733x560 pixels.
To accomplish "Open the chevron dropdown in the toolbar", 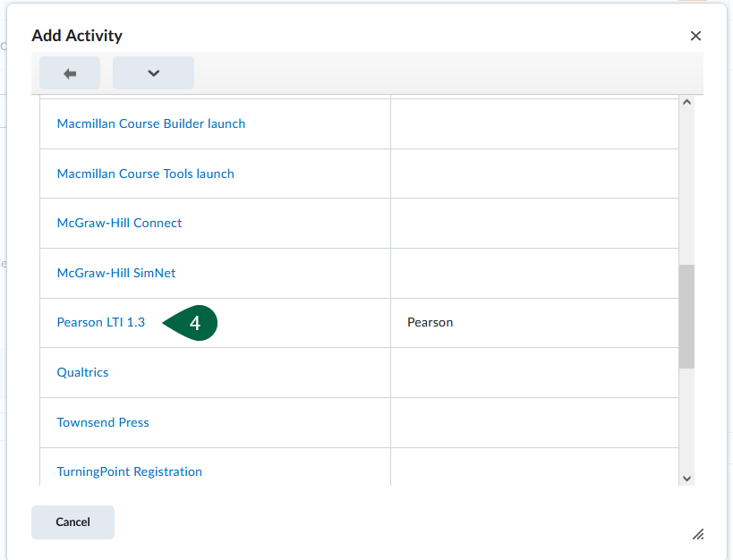I will (x=152, y=72).
